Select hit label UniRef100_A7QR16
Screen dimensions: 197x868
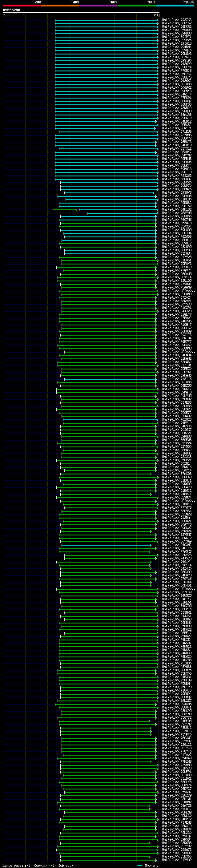(x=177, y=71)
